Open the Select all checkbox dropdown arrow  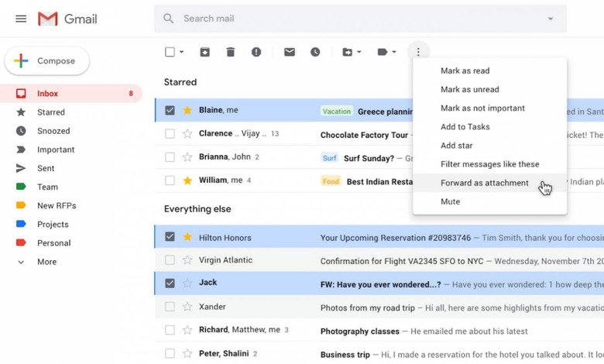182,52
